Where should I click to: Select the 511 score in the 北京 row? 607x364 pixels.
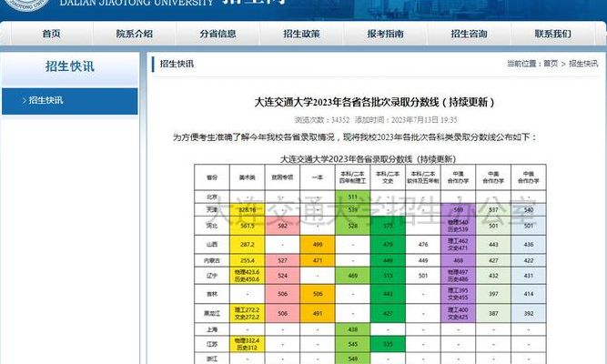click(353, 197)
